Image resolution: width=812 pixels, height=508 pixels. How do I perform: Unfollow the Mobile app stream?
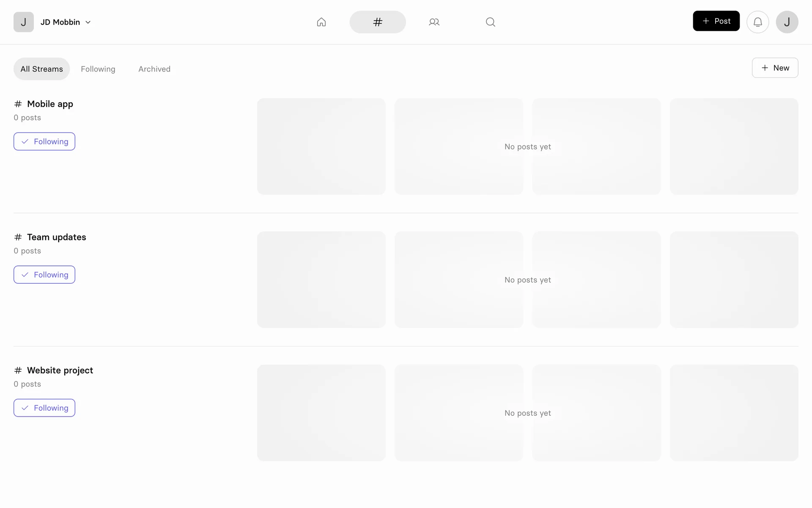pos(44,141)
